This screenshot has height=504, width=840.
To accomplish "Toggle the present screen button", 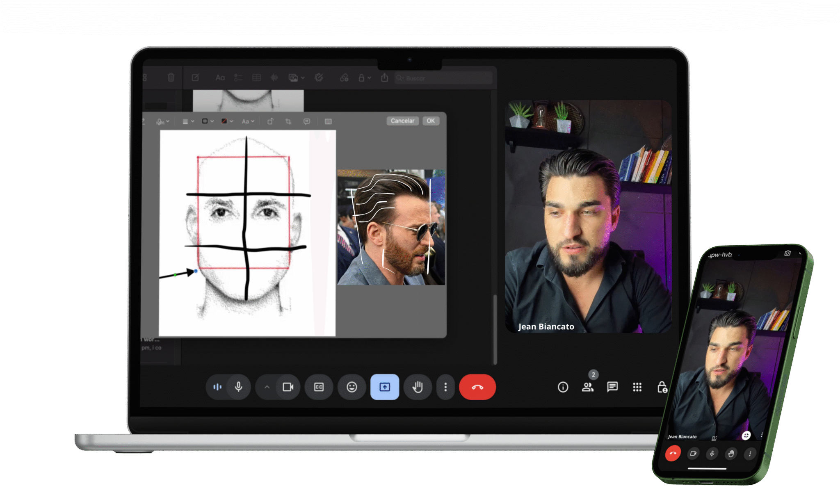I will pos(385,387).
